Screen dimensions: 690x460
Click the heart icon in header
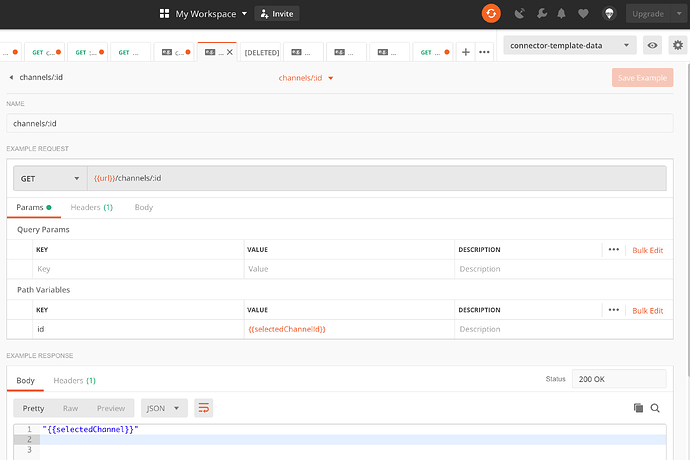[x=583, y=14]
